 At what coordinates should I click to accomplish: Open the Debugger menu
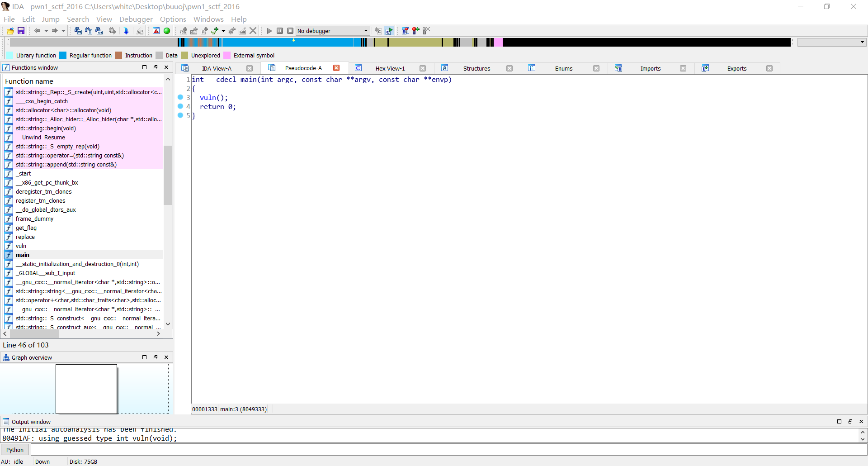click(x=136, y=19)
